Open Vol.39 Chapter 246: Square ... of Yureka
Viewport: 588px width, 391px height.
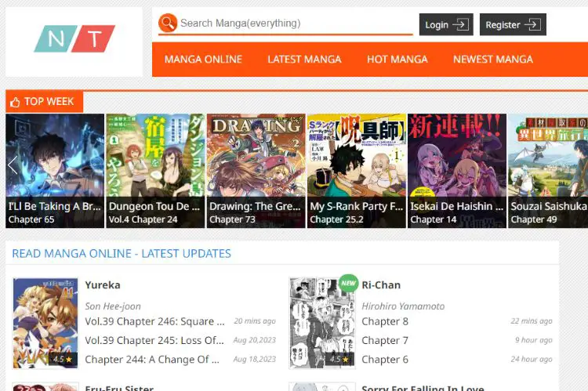point(154,321)
